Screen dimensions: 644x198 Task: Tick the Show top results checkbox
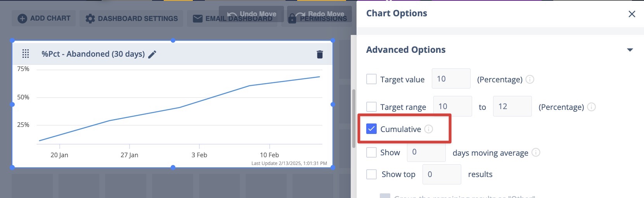(371, 174)
